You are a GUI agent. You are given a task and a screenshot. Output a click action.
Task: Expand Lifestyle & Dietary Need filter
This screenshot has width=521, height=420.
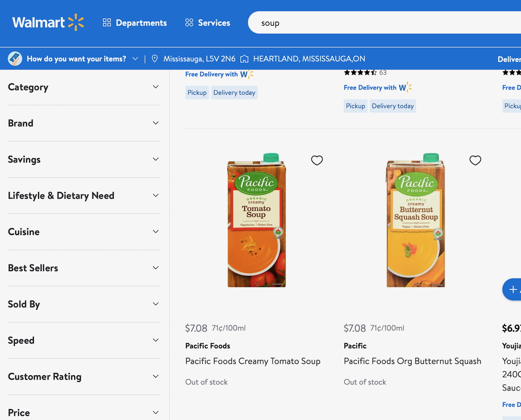click(x=155, y=195)
